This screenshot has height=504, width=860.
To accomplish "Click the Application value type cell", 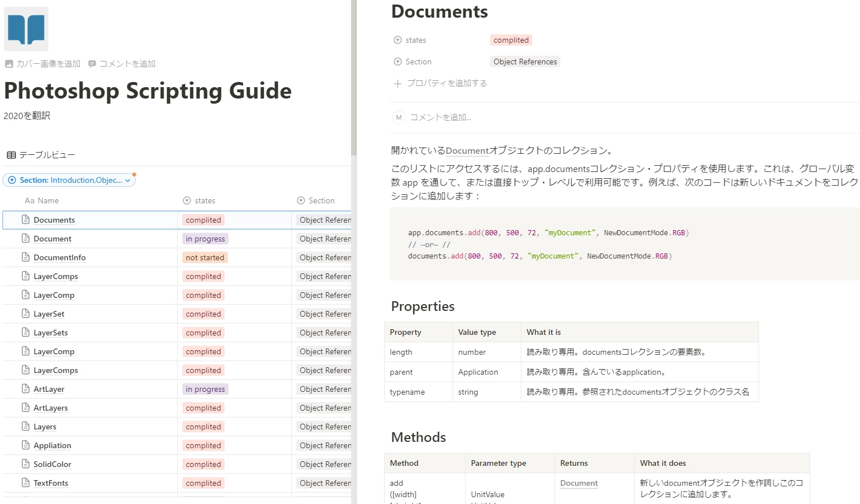I will pos(487,372).
